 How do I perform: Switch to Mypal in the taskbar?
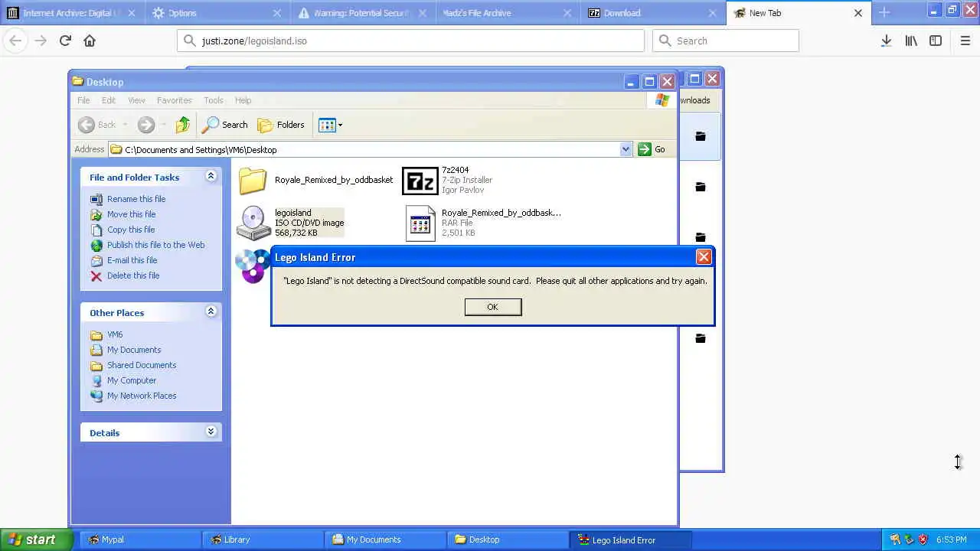pyautogui.click(x=140, y=540)
